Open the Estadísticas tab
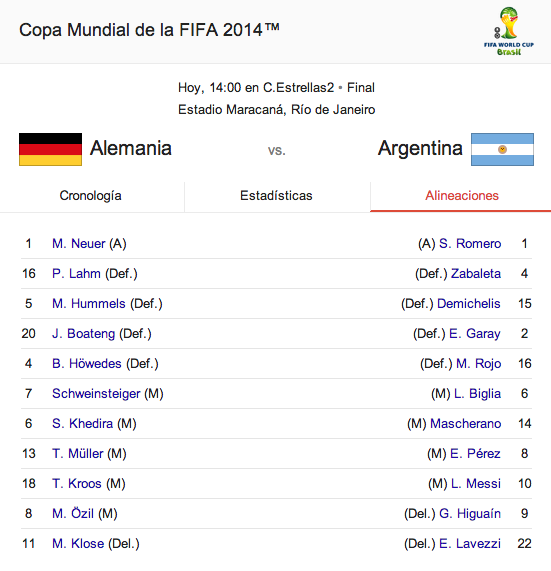 tap(276, 196)
